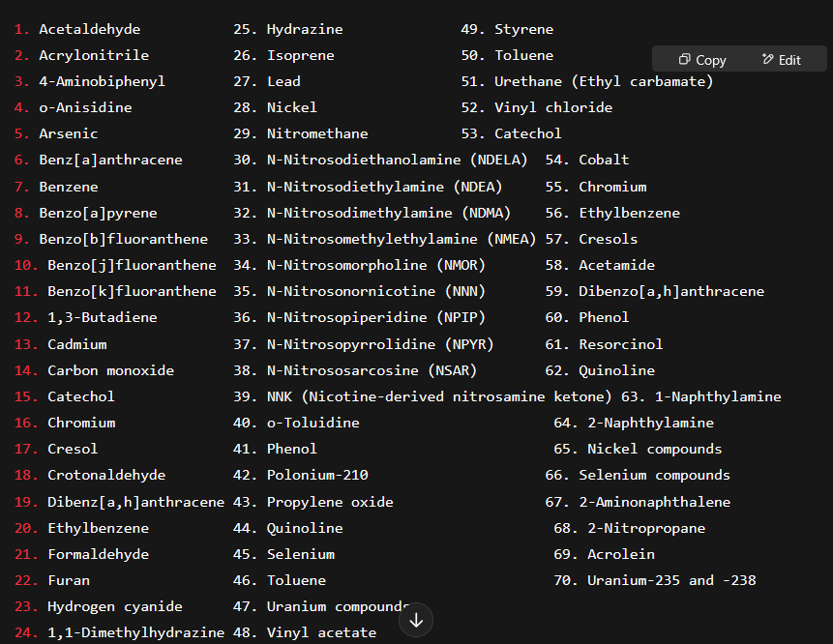Click the Dibenzo[a,h]anthracene entry numbered 59

click(671, 291)
